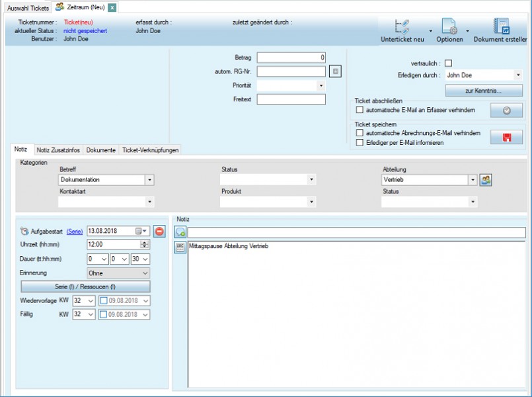Screen dimensions: 532x397
Task: Click the people icon next to Abteilung
Action: click(x=486, y=180)
